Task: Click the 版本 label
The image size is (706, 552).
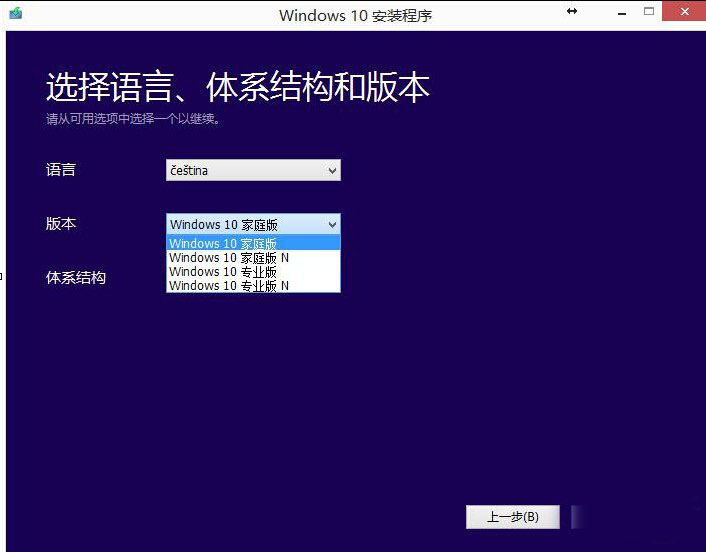Action: [61, 223]
